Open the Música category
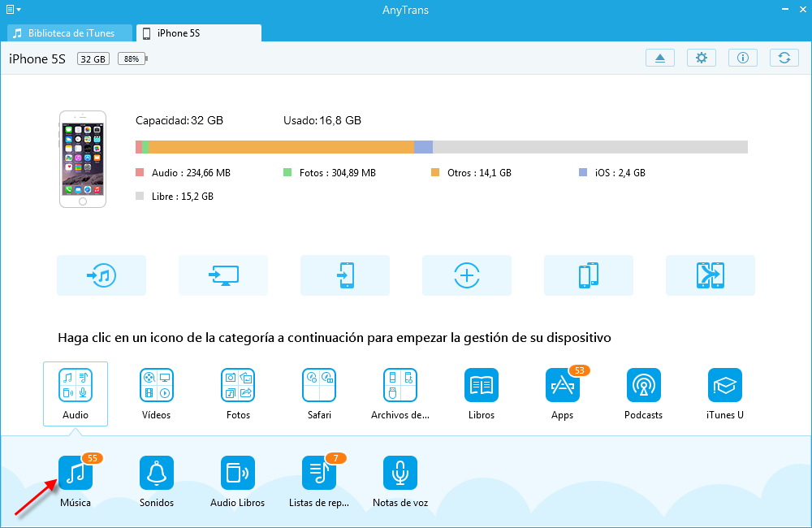The height and width of the screenshot is (528, 812). pyautogui.click(x=76, y=473)
